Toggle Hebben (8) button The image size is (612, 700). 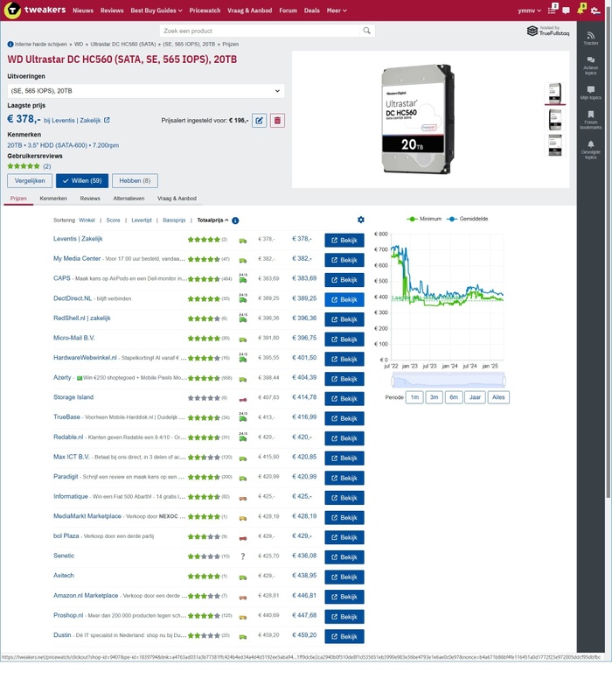tap(135, 181)
